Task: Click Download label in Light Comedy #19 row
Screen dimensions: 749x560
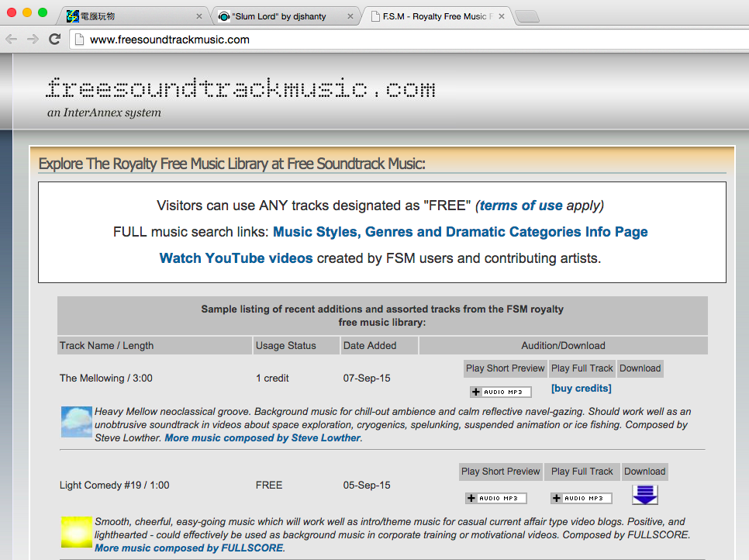Action: (645, 472)
